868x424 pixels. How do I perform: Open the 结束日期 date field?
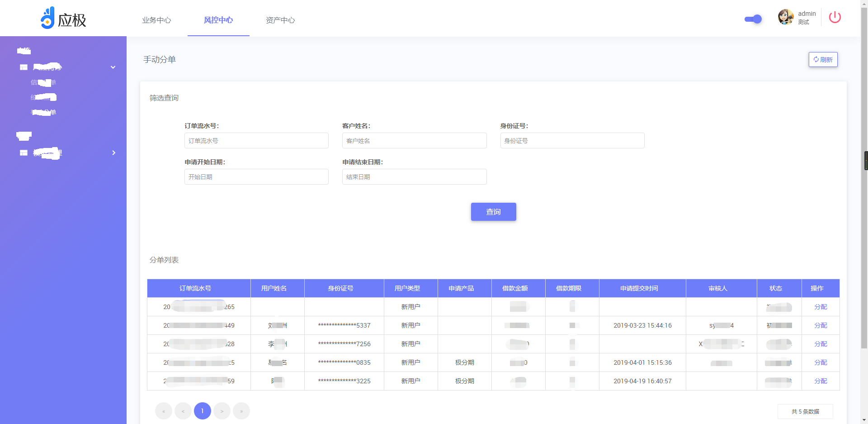pos(414,177)
